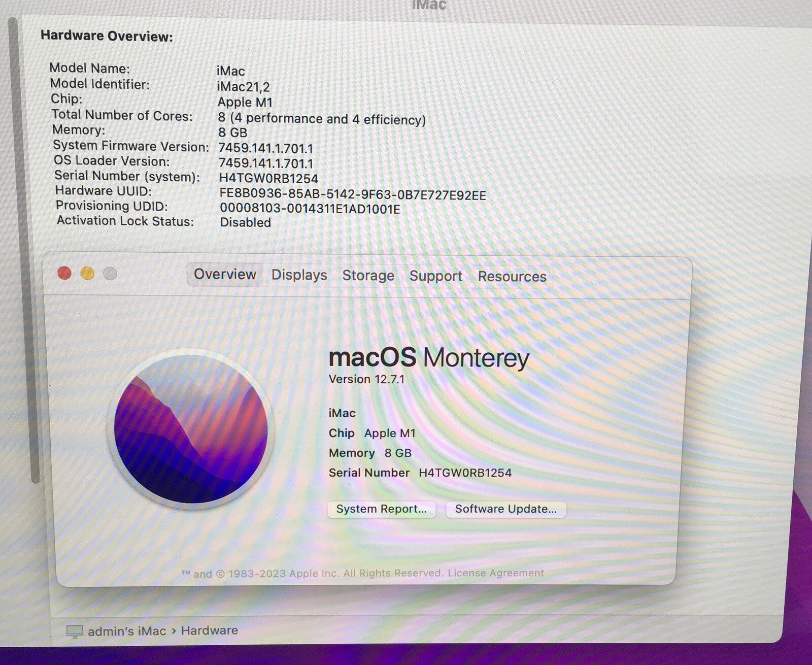Switch to the Overview tab
Screen dimensions: 812x665
[225, 274]
